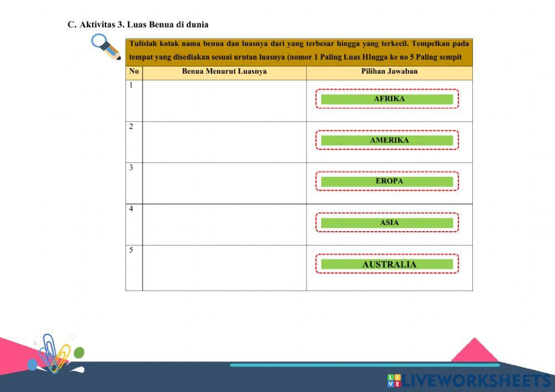Click the LIVEWORKSHEETS watermark text

click(x=476, y=380)
